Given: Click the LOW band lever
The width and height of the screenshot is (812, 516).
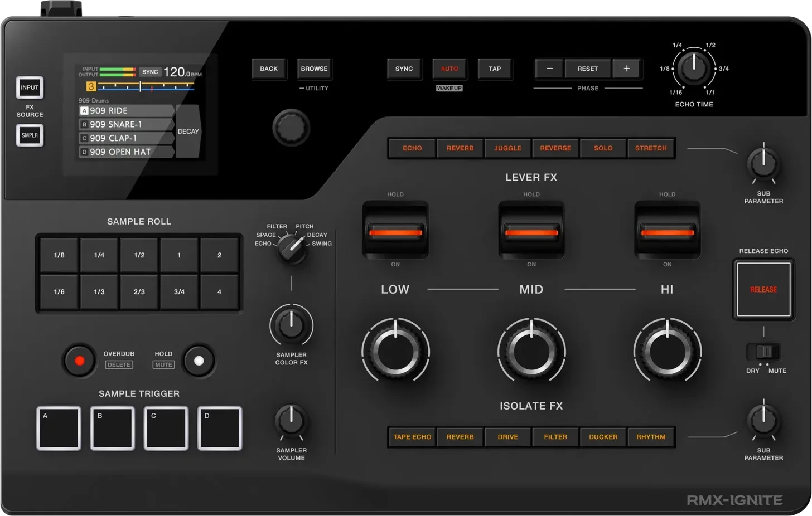Looking at the screenshot, I should click(395, 230).
